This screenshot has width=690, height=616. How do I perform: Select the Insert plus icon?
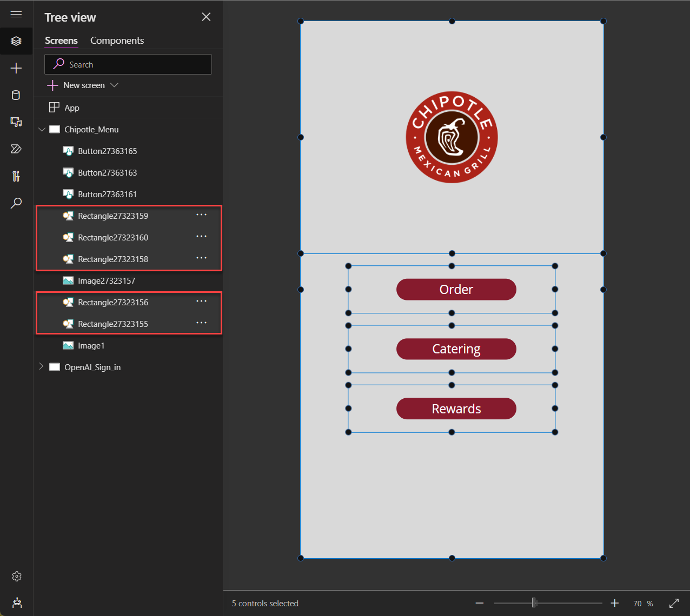[16, 68]
